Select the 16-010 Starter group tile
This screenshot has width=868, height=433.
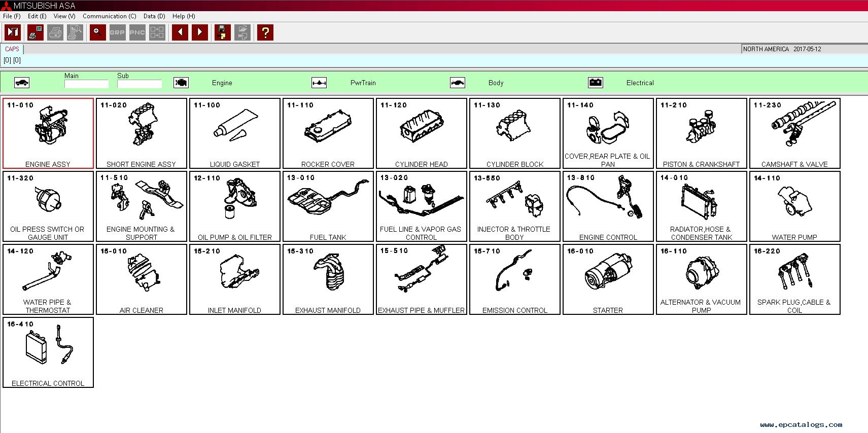click(608, 279)
